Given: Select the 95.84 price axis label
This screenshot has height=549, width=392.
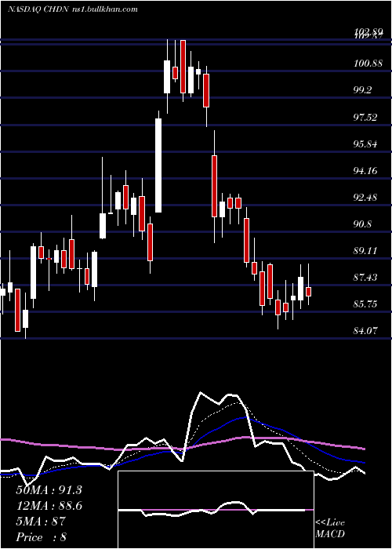Looking at the screenshot, I should pos(365,144).
